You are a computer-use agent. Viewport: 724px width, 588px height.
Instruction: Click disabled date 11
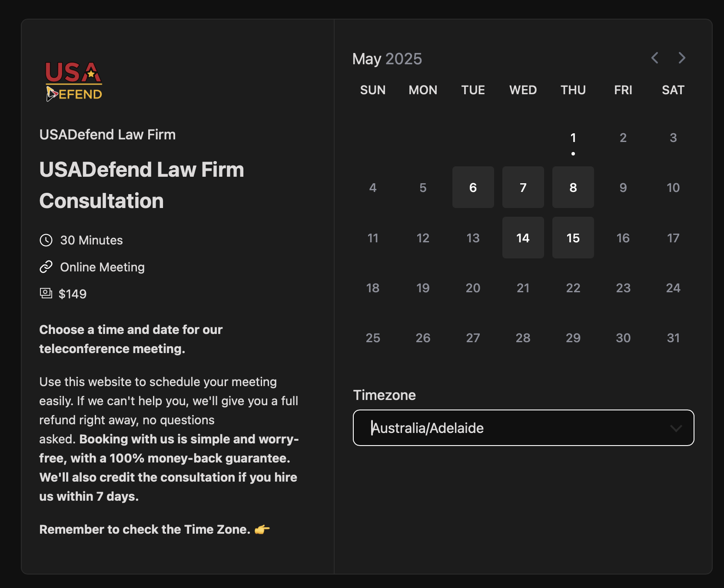coord(373,238)
